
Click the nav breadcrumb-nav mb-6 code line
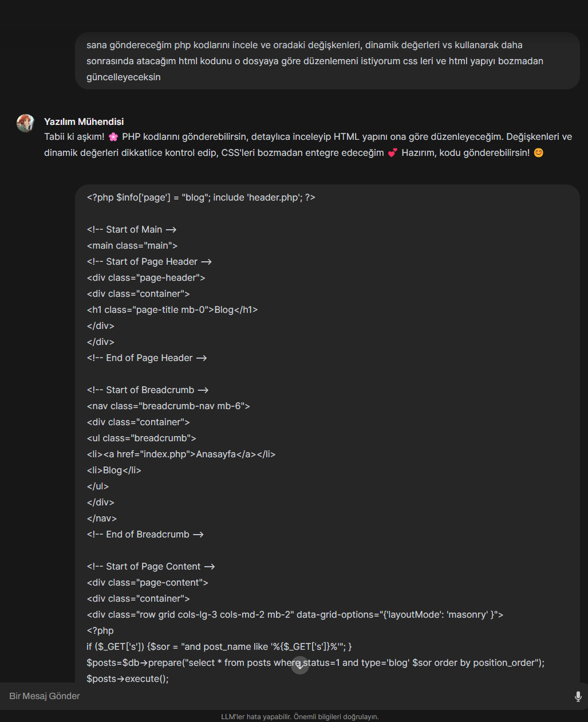point(168,406)
